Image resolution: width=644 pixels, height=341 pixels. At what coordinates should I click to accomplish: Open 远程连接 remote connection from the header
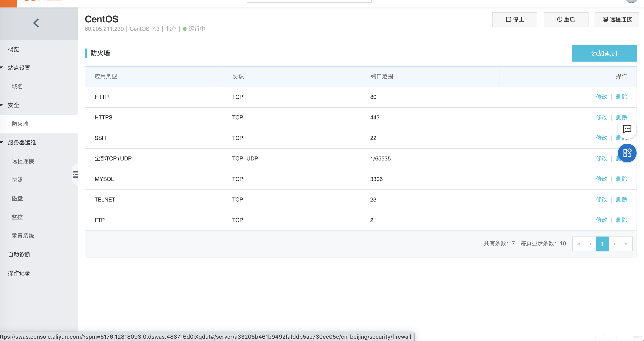tap(617, 20)
